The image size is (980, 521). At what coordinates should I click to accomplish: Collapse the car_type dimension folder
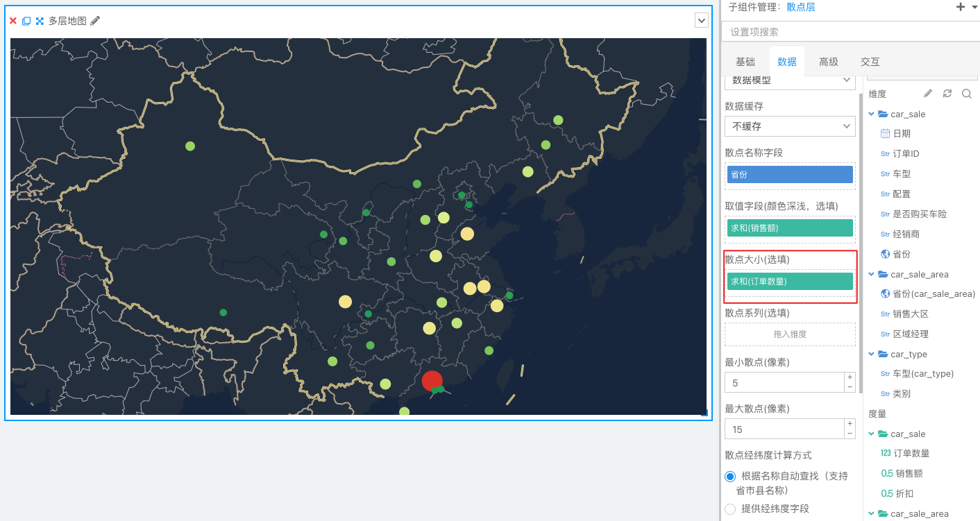click(x=872, y=354)
